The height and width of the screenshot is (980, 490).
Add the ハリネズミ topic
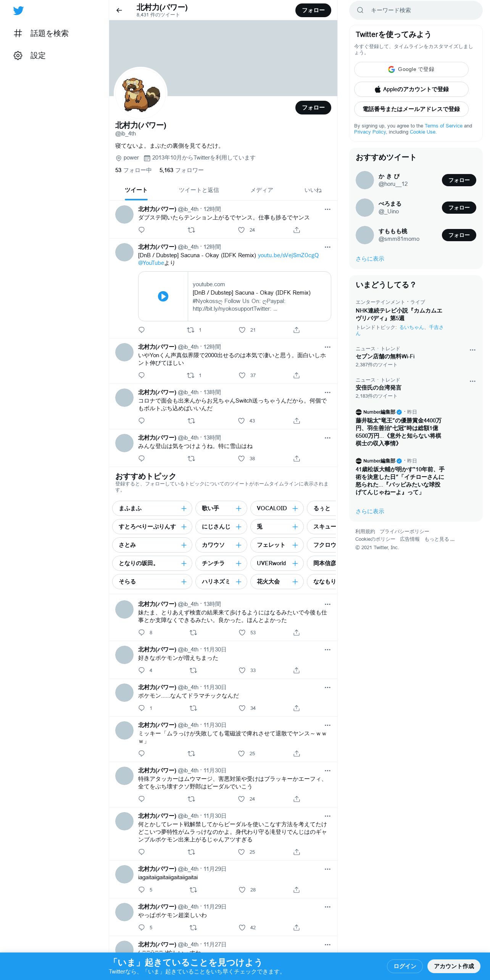point(239,582)
